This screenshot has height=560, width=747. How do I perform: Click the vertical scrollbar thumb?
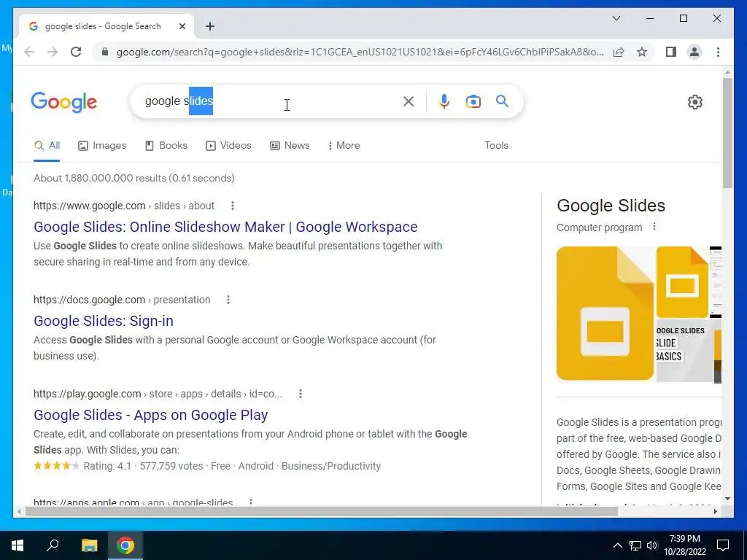click(x=727, y=133)
